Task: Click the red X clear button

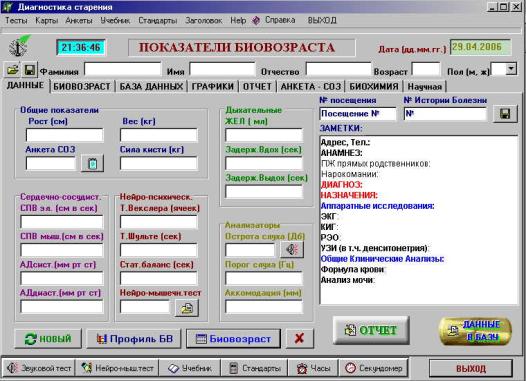Action: [x=300, y=338]
